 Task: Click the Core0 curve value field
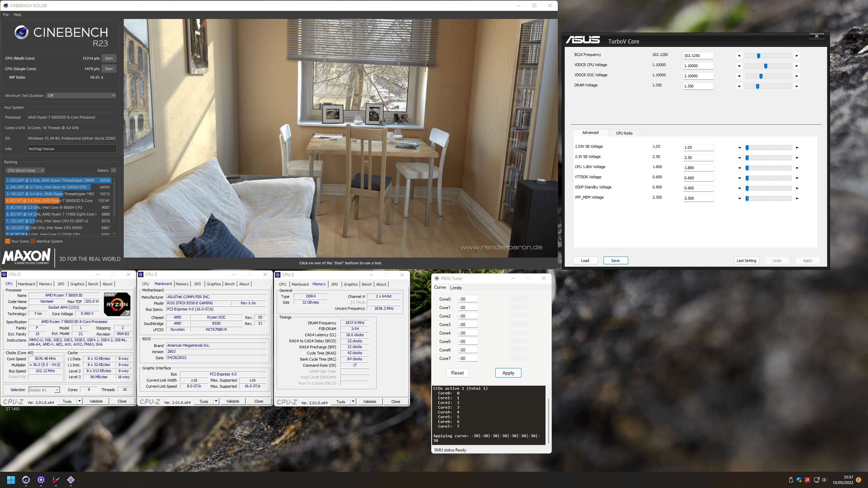(x=468, y=299)
